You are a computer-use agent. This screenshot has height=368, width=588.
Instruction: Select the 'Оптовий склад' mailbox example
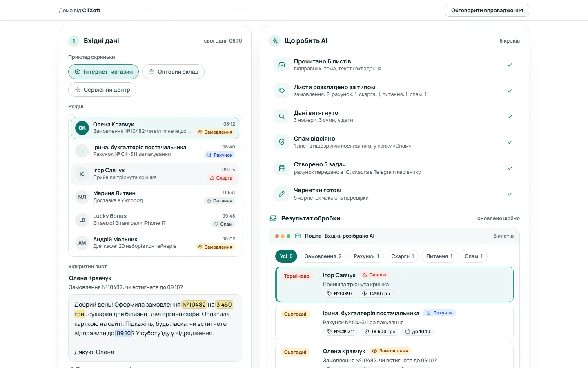tap(173, 72)
